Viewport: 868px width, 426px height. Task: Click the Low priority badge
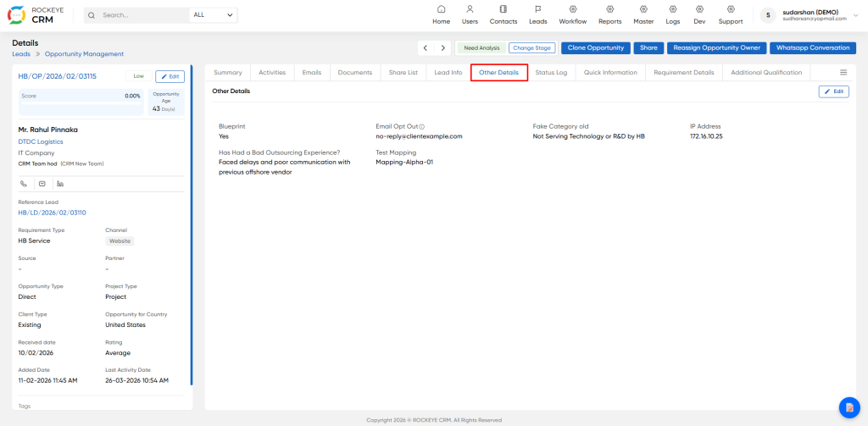(x=139, y=76)
